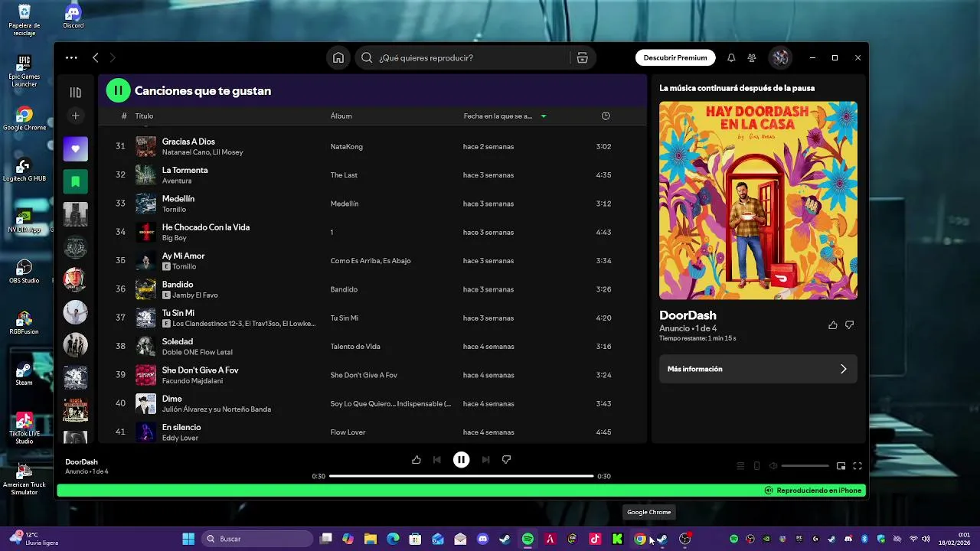Select song Dime
This screenshot has height=551, width=980.
(x=171, y=399)
